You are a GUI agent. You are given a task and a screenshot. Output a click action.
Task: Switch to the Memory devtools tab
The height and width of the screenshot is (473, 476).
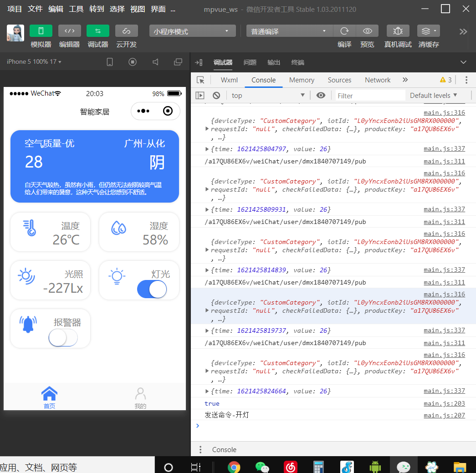[x=302, y=80]
